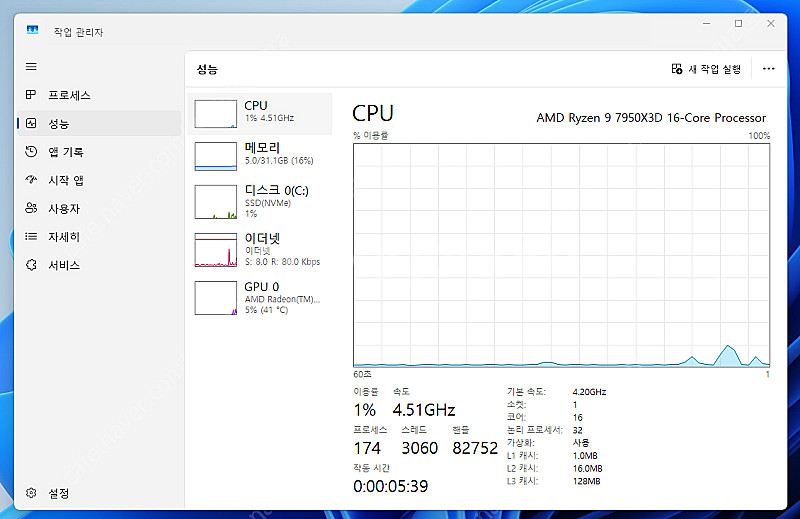Minimize the Task Manager window
Viewport: 800px width, 519px height.
(707, 23)
